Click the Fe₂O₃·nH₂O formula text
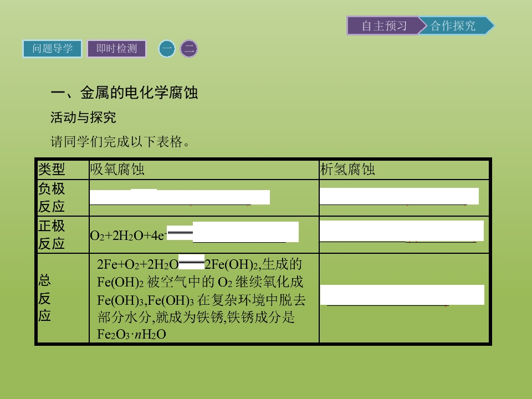Screen dimensions: 532x399 click(132, 335)
